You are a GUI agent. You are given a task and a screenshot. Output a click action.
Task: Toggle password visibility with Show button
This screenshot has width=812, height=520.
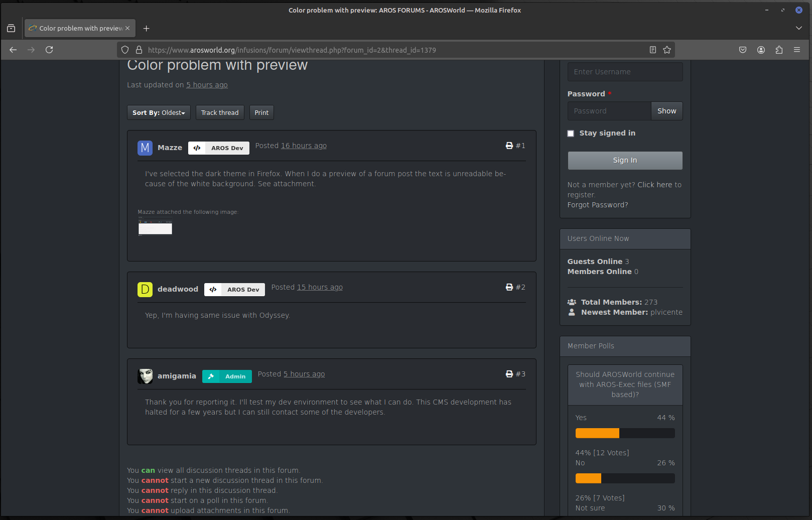point(666,111)
